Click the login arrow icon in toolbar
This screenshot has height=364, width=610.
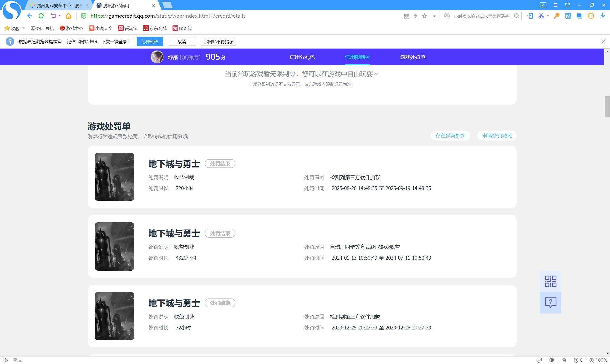[x=530, y=16]
